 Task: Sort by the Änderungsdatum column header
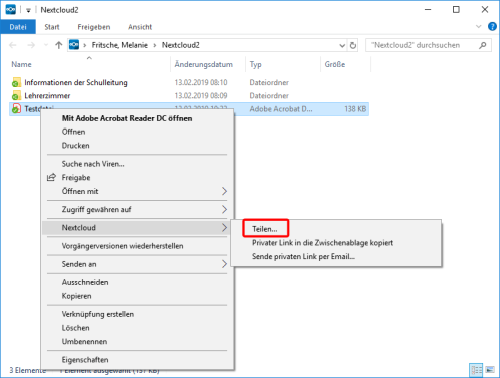[204, 64]
